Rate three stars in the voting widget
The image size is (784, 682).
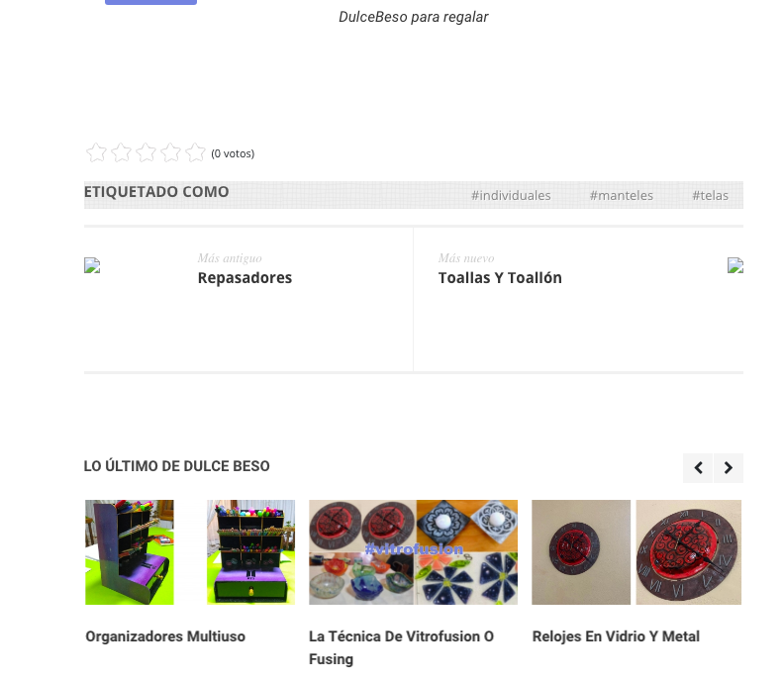coord(146,152)
